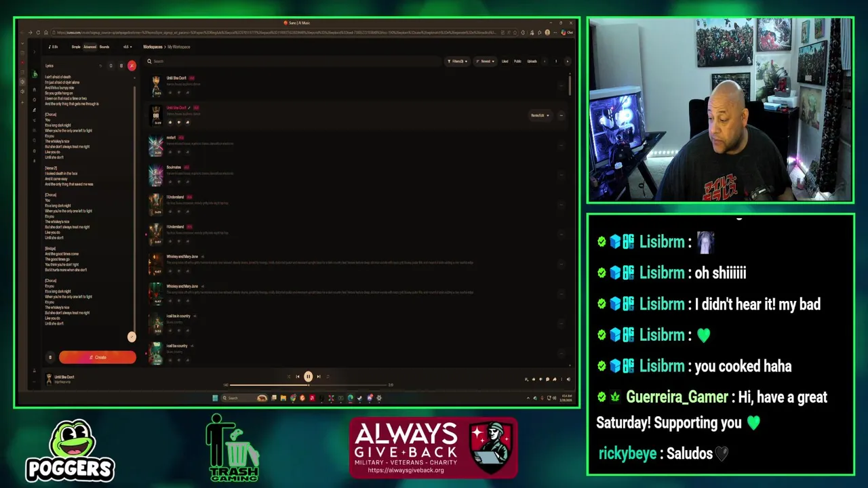Switch to Advanced creation mode
This screenshot has height=488, width=868.
pyautogui.click(x=90, y=47)
